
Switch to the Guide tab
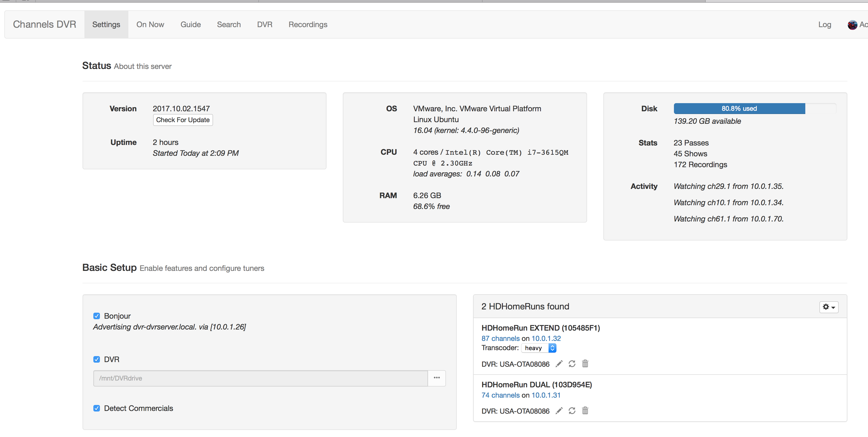(x=190, y=25)
